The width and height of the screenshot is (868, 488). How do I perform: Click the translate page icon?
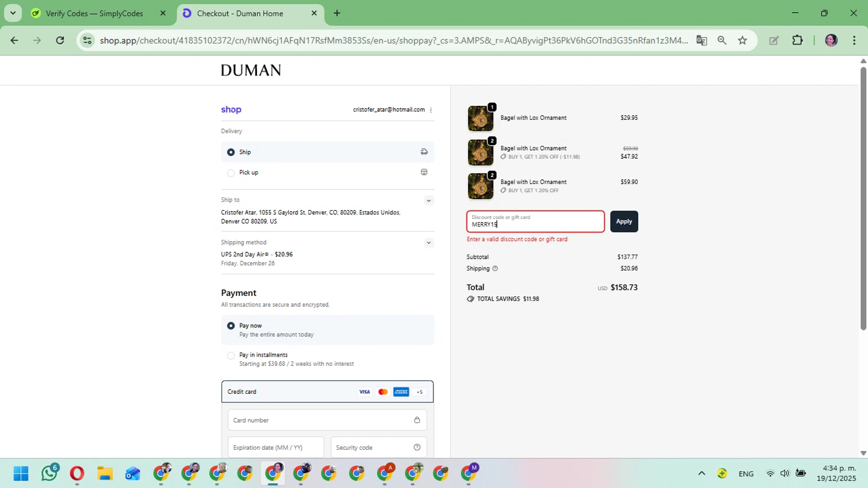[x=702, y=41]
